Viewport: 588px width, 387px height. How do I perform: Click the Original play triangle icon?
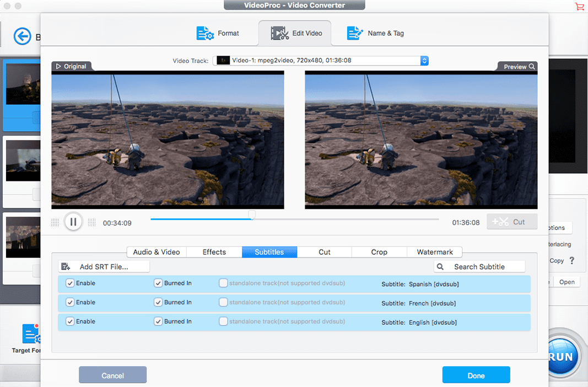pyautogui.click(x=58, y=66)
